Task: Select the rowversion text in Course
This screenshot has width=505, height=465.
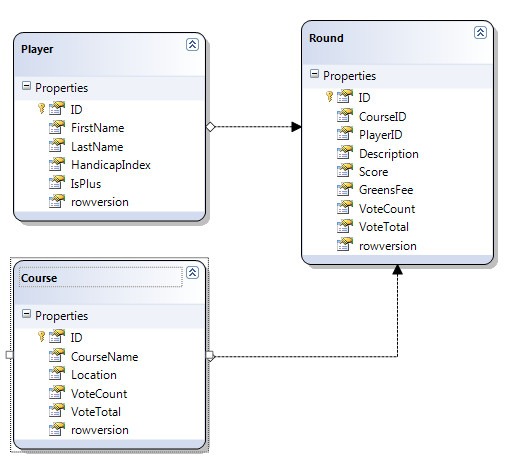Action: point(100,430)
